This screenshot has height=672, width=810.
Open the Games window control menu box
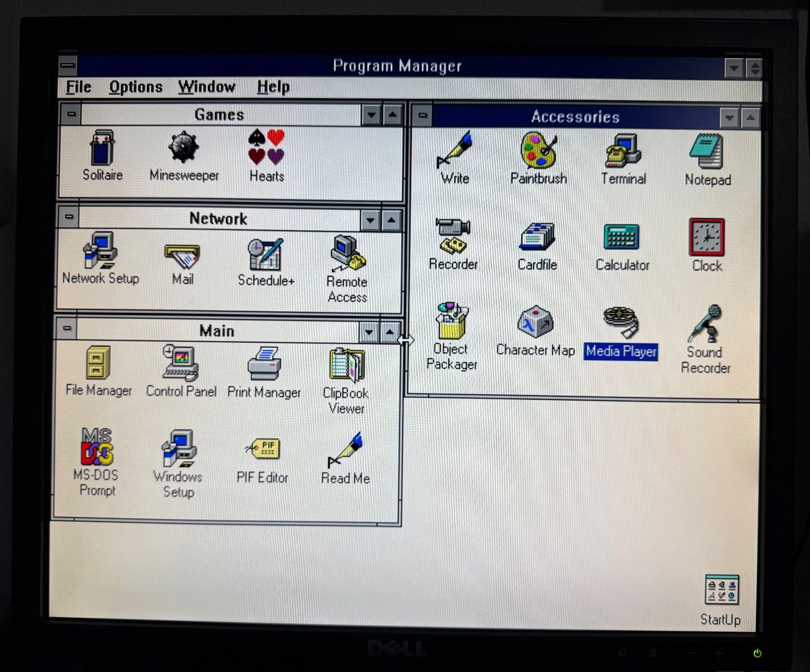pos(71,114)
